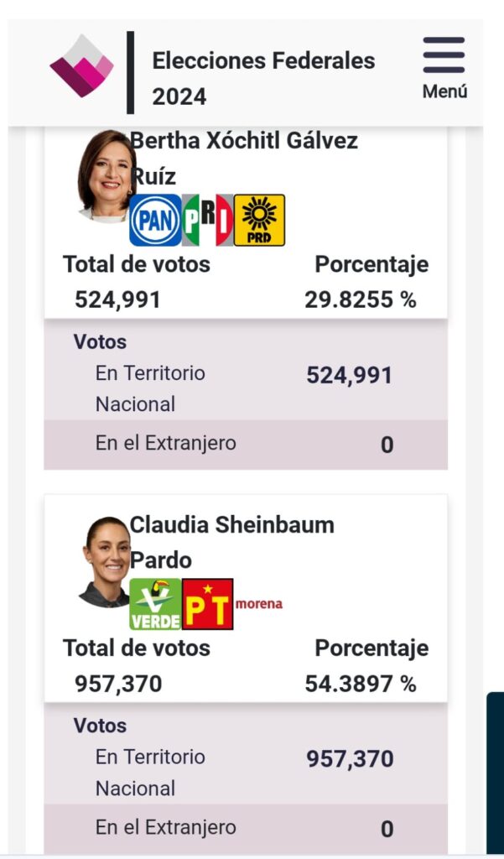
Task: Click the PRD party logo
Action: point(259,220)
